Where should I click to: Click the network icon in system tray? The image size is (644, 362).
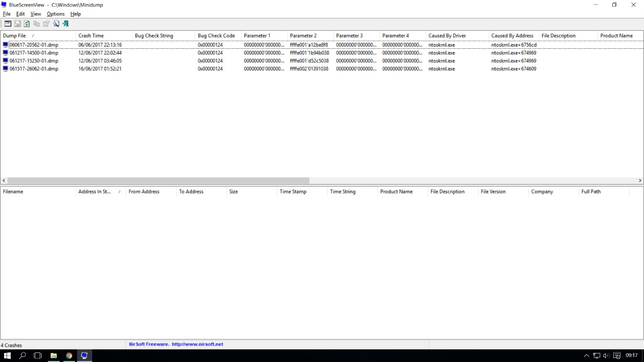click(x=597, y=355)
